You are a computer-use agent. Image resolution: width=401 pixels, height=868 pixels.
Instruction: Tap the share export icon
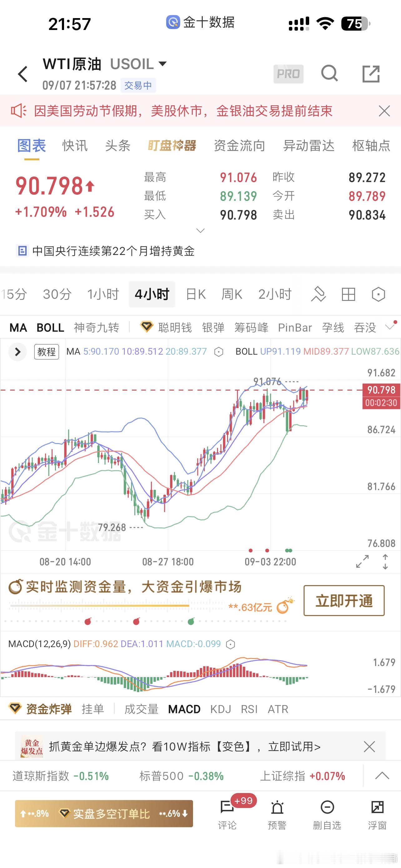[371, 74]
